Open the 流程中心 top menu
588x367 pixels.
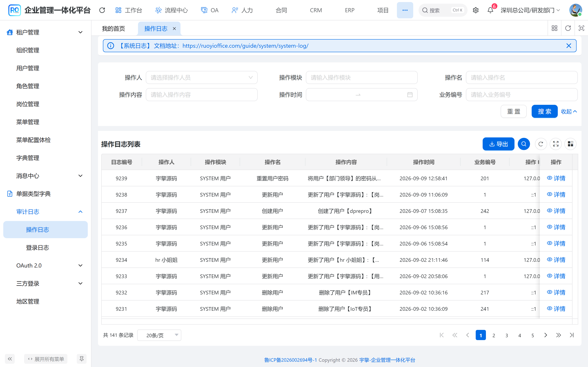[171, 10]
